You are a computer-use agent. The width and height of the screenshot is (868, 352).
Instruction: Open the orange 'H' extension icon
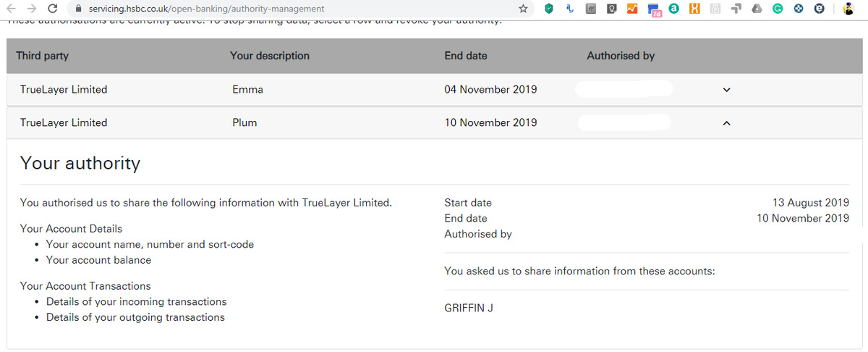(x=694, y=9)
